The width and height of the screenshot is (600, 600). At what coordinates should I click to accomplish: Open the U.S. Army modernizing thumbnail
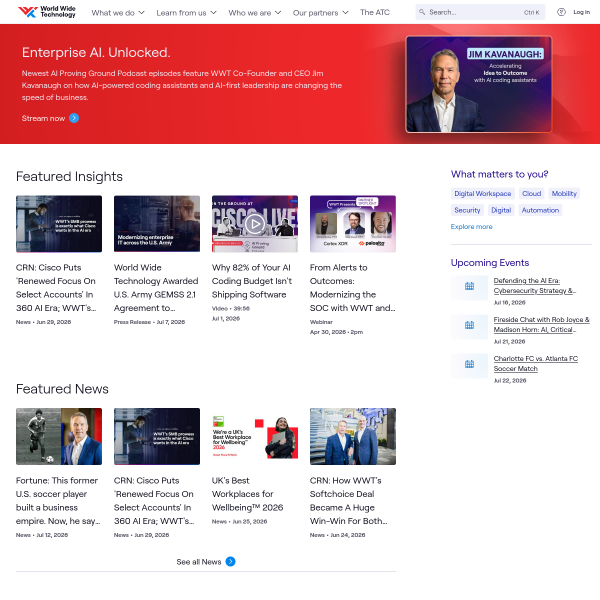pos(157,224)
